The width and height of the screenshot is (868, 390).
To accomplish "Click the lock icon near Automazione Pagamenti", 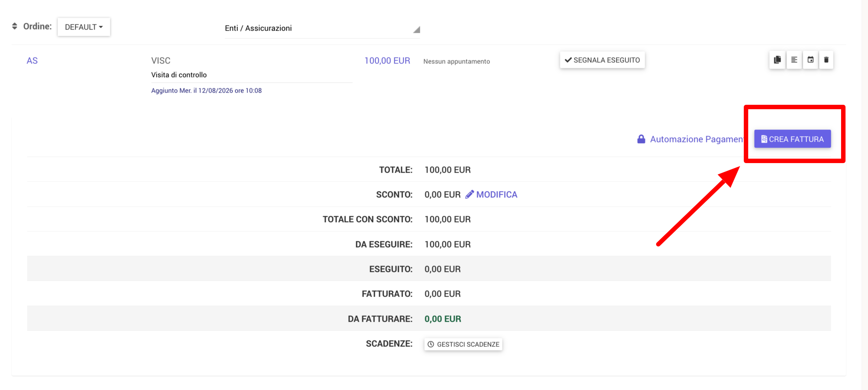I will click(x=641, y=139).
